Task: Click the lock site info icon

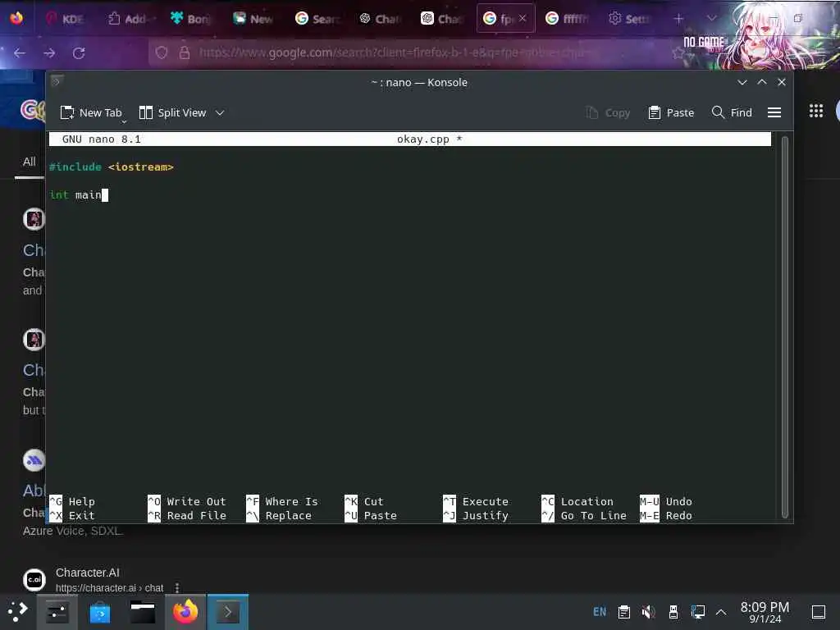Action: pos(185,52)
